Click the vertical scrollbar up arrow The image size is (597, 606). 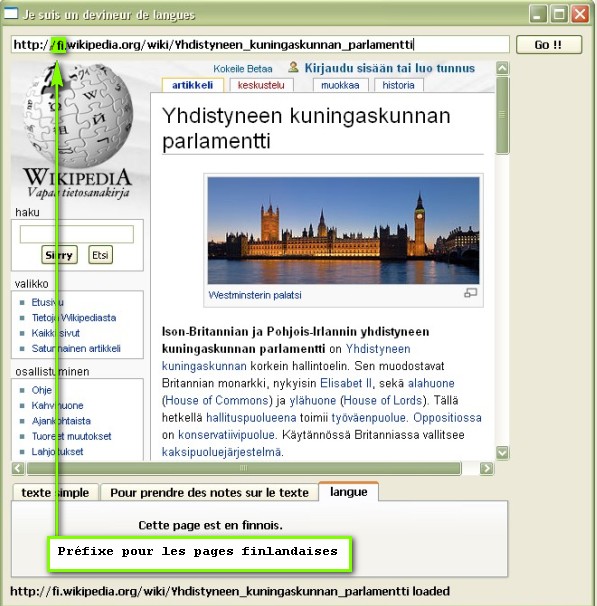pyautogui.click(x=502, y=68)
